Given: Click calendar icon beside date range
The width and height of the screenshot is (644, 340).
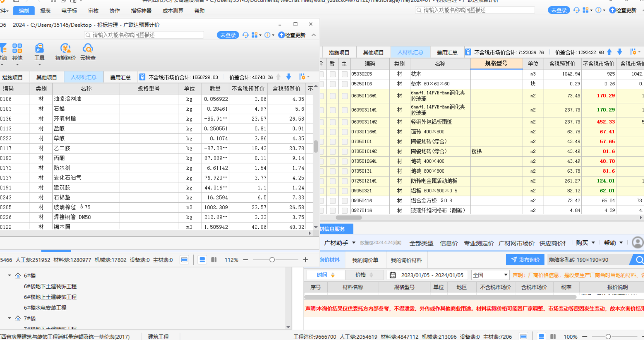Looking at the screenshot, I should (393, 275).
